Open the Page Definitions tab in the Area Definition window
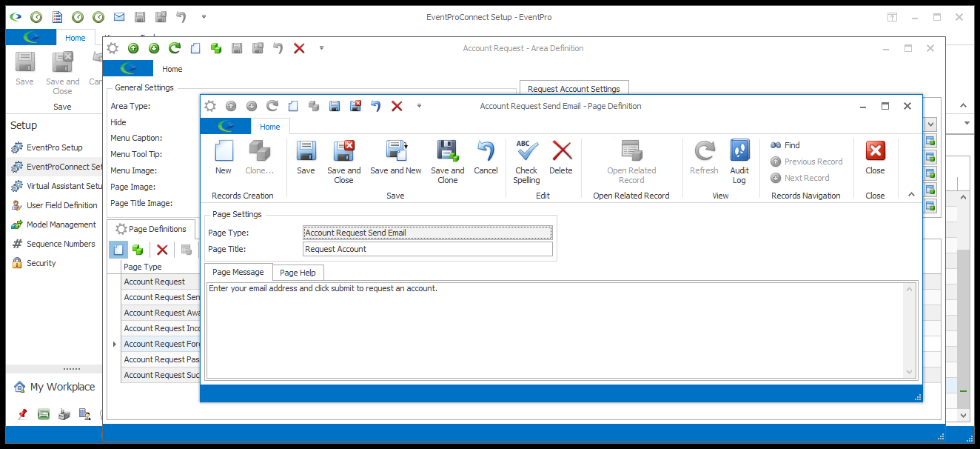The width and height of the screenshot is (980, 449). point(151,229)
